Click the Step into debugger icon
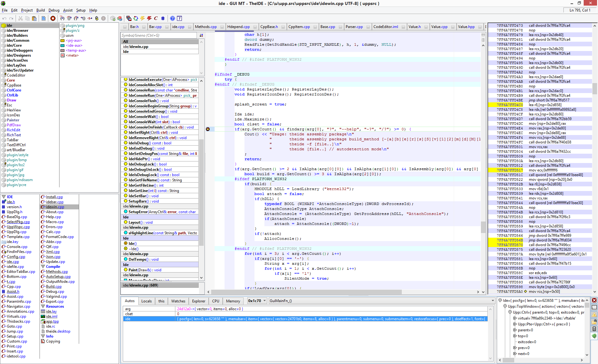The height and width of the screenshot is (364, 598). [62, 18]
